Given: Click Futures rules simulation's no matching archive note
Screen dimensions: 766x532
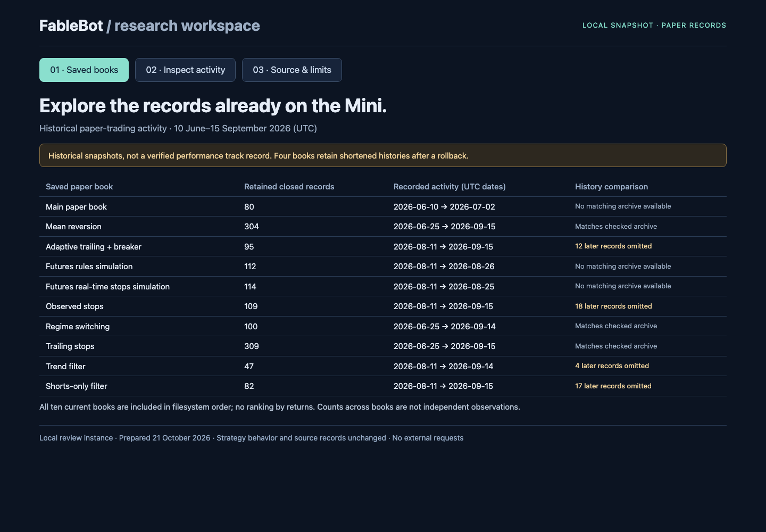Looking at the screenshot, I should (623, 267).
